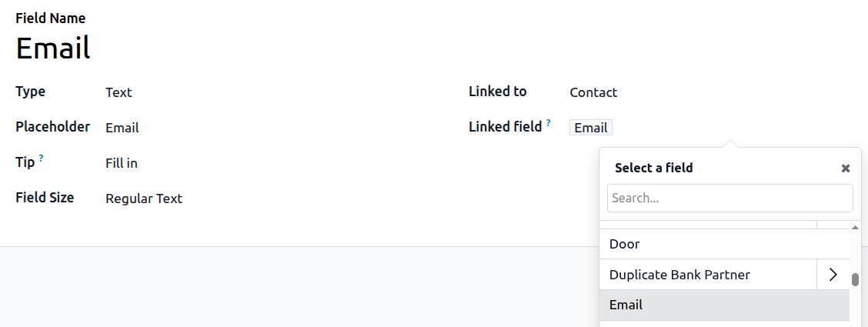Click the field list scrollbar thumb
Screen dimensions: 868x327
[x=855, y=279]
